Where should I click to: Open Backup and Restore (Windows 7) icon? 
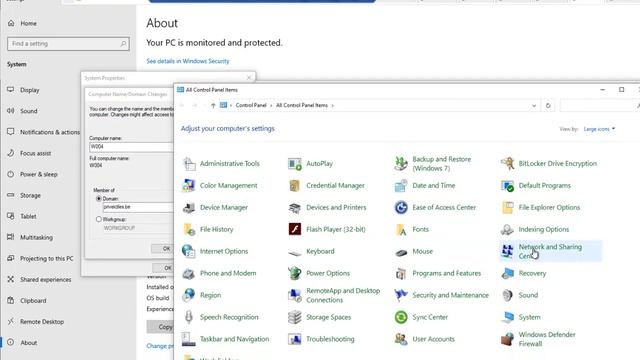click(x=401, y=164)
